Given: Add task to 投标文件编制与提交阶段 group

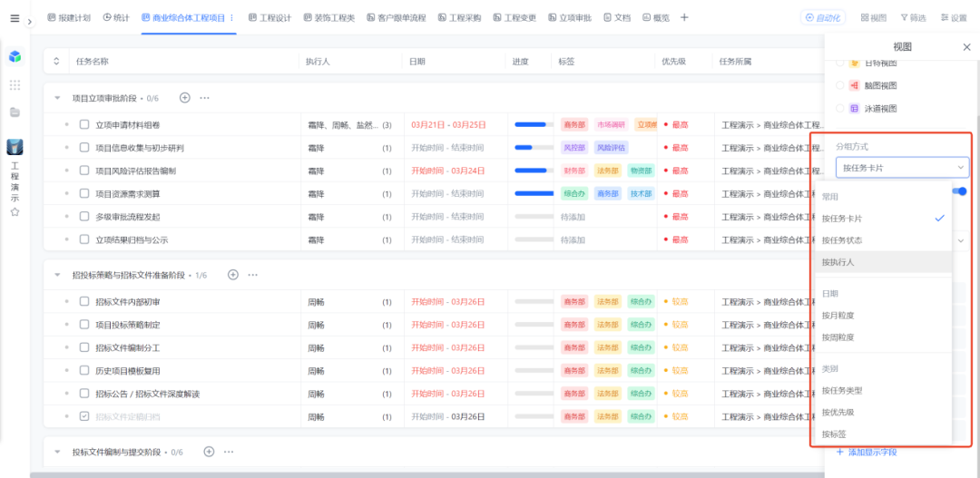Looking at the screenshot, I should point(210,451).
